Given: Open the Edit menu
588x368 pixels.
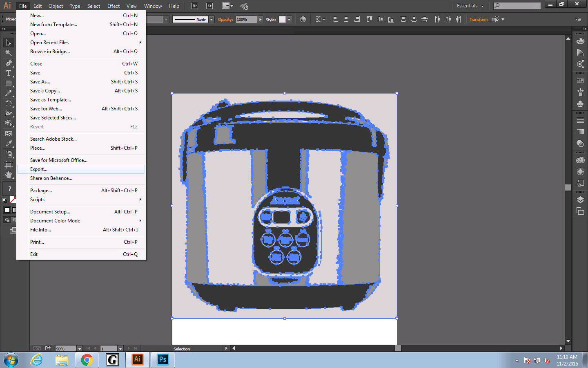Looking at the screenshot, I should point(38,6).
